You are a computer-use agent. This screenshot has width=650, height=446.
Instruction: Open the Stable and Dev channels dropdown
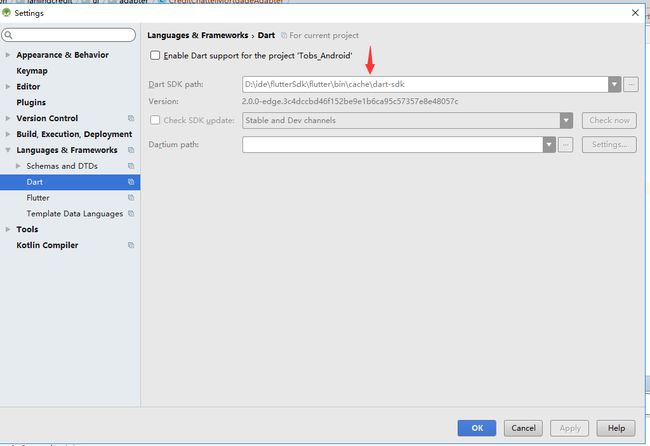(566, 121)
